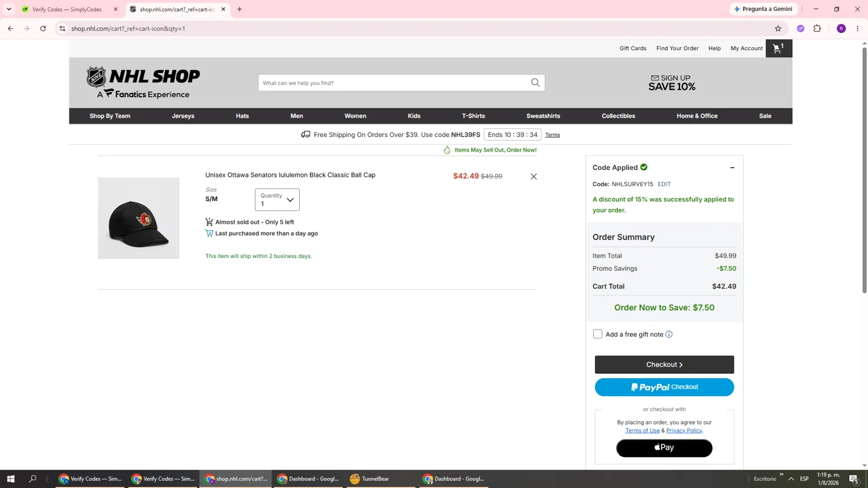
Task: Open the tab search dropdown arrow
Action: coord(9,9)
